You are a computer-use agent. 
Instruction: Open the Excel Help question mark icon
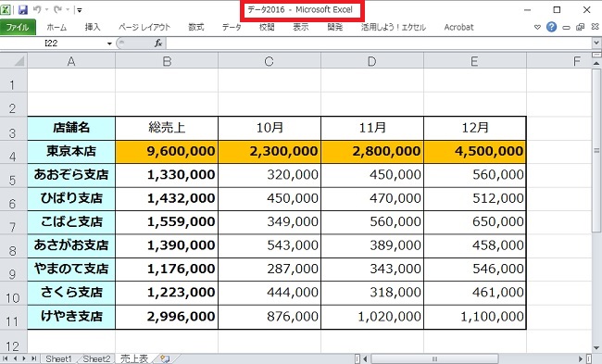pos(551,27)
